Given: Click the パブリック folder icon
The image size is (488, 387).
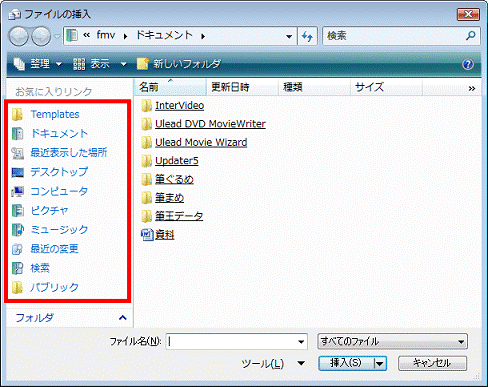Looking at the screenshot, I should [17, 287].
